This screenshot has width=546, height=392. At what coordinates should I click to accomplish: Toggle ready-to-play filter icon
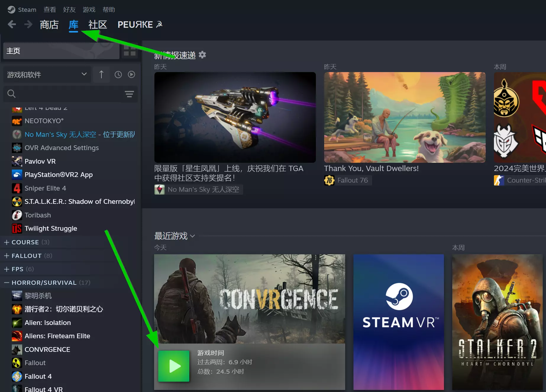coord(132,74)
